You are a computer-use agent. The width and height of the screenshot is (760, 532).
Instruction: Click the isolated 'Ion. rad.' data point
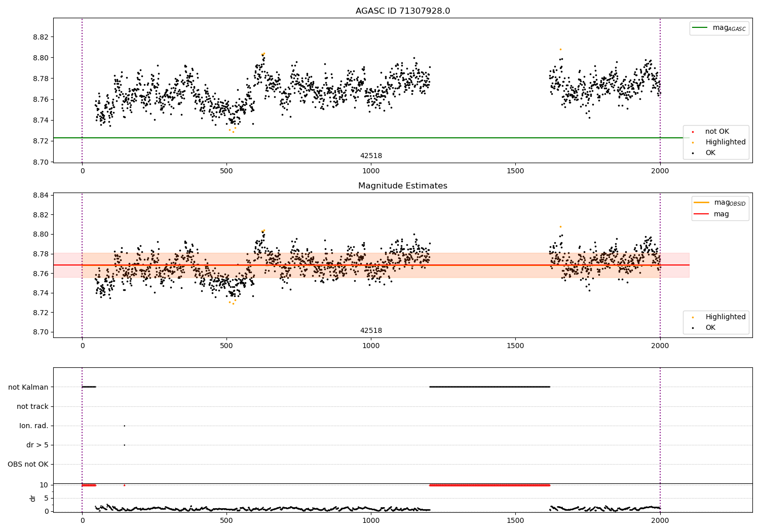coord(124,426)
